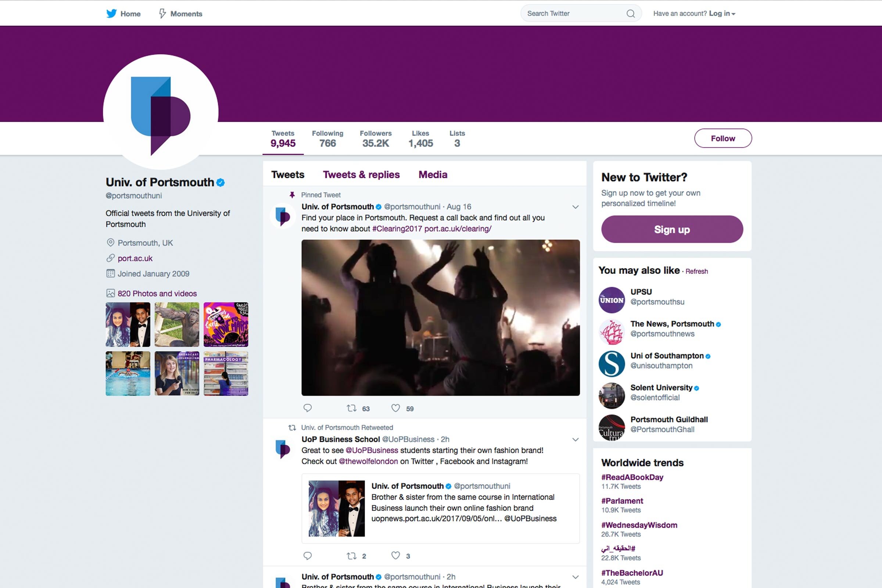This screenshot has height=588, width=882.
Task: Switch to Tweets & replies tab
Action: [x=361, y=175]
